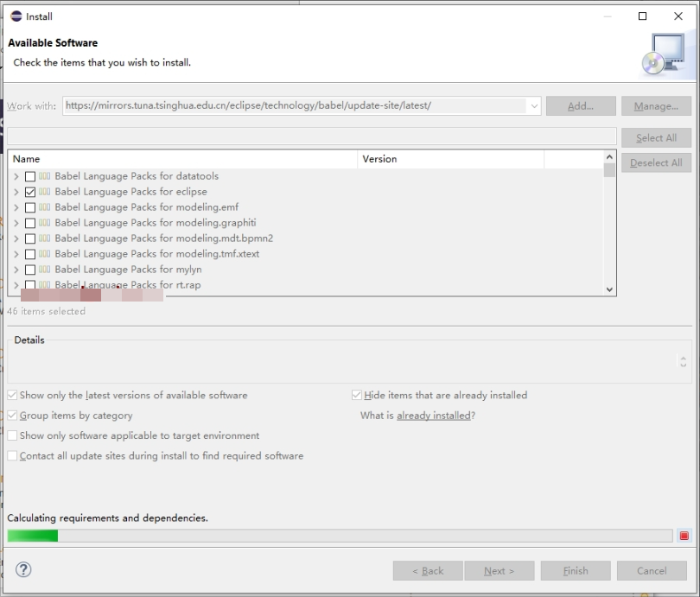Check Babel Language Packs for modeling.tmf.xtext
Image resolution: width=700 pixels, height=597 pixels.
coord(30,254)
